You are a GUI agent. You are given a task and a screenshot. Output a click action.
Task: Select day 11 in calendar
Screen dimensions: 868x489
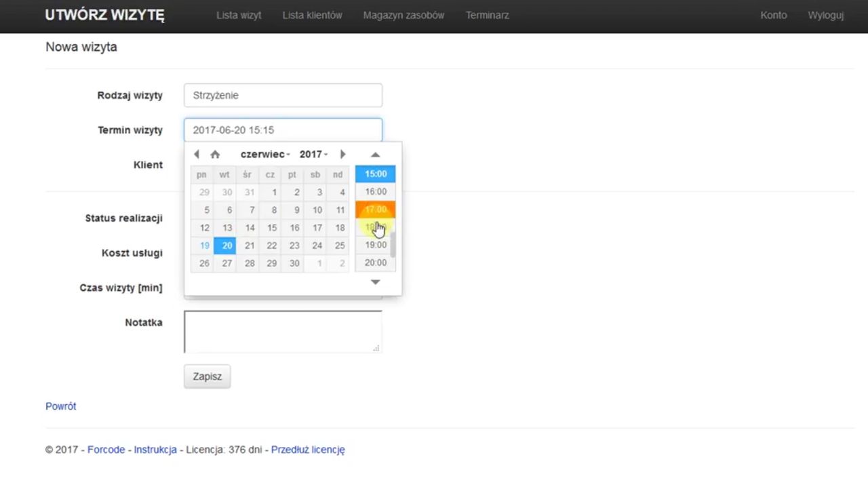(x=338, y=210)
